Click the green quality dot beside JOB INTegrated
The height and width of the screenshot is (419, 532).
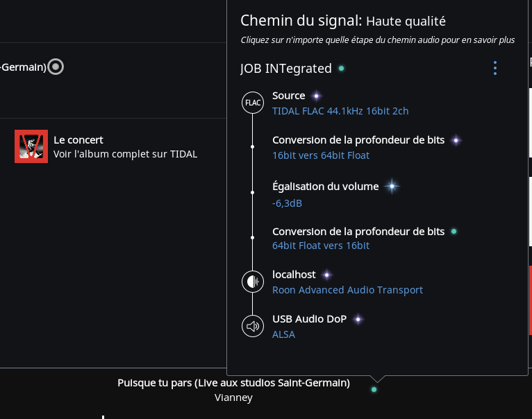tap(341, 69)
